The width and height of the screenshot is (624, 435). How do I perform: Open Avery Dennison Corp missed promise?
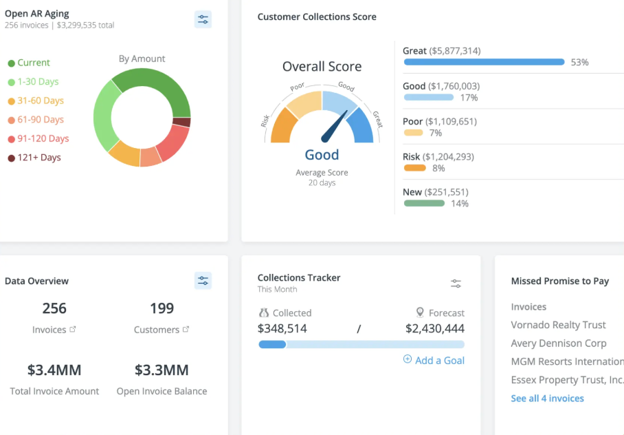[x=558, y=343]
